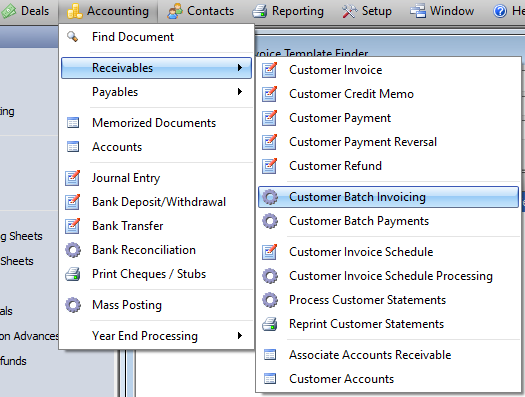Open Year End Processing menu entry
525x397 pixels.
[x=156, y=335]
